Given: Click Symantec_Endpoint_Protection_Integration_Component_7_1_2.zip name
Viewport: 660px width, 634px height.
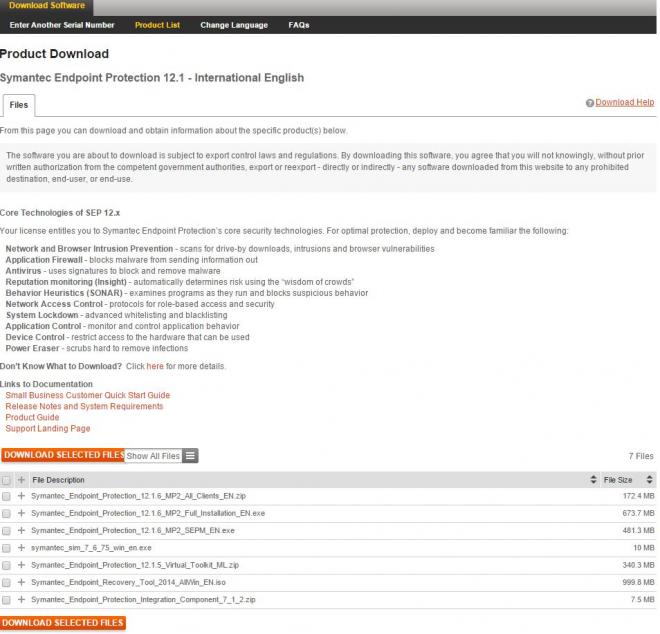Looking at the screenshot, I should coord(143,599).
